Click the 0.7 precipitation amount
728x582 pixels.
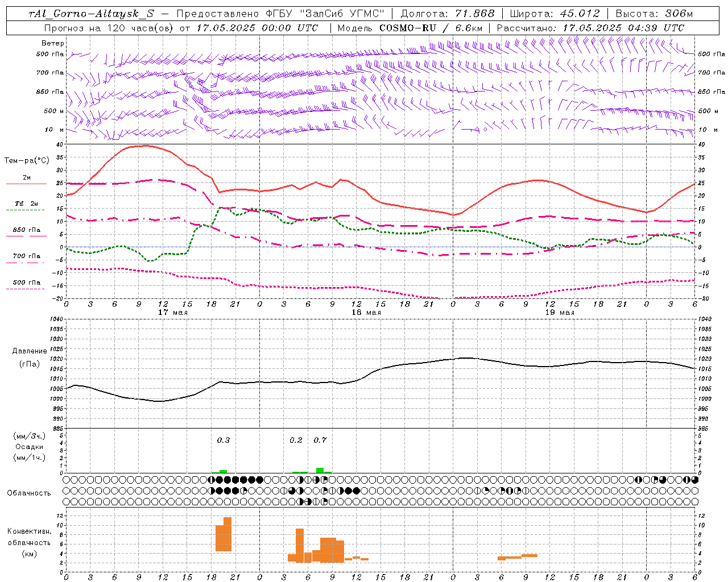click(x=320, y=440)
